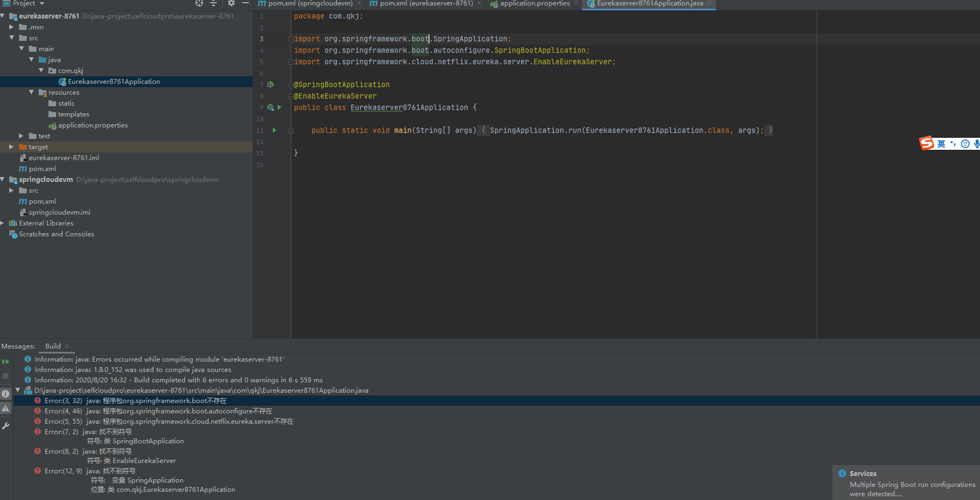Close the application.properties tab

pos(576,3)
